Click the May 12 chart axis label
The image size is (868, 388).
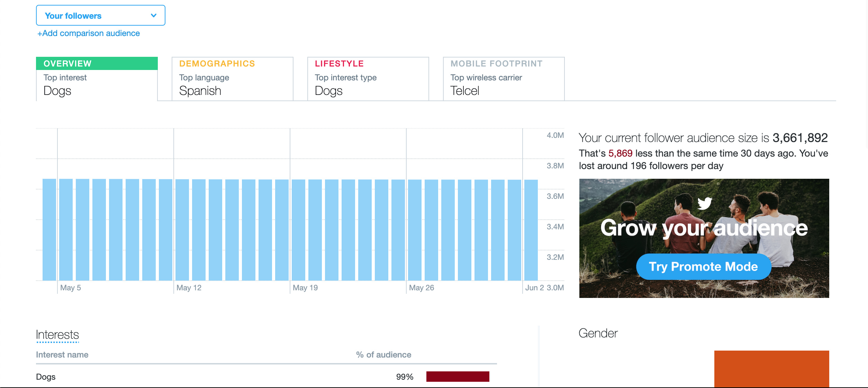tap(189, 288)
